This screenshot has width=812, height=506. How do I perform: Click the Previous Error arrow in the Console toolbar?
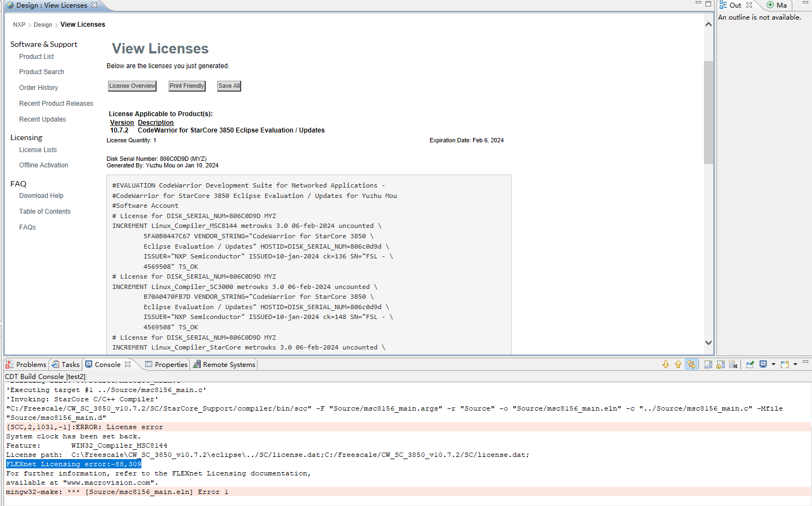[x=678, y=364]
